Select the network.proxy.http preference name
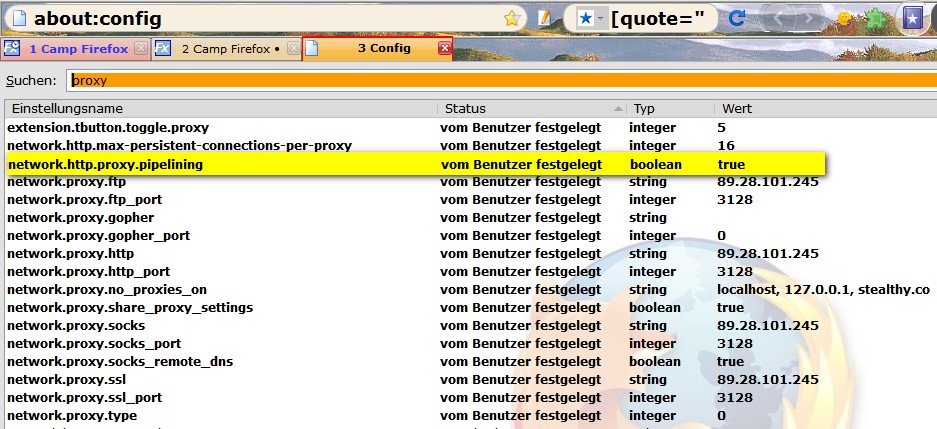 coord(71,253)
